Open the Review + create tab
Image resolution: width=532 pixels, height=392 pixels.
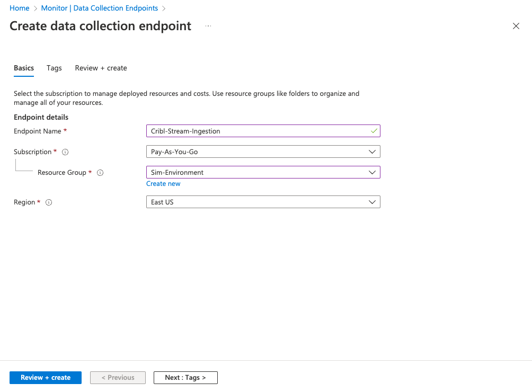[101, 68]
